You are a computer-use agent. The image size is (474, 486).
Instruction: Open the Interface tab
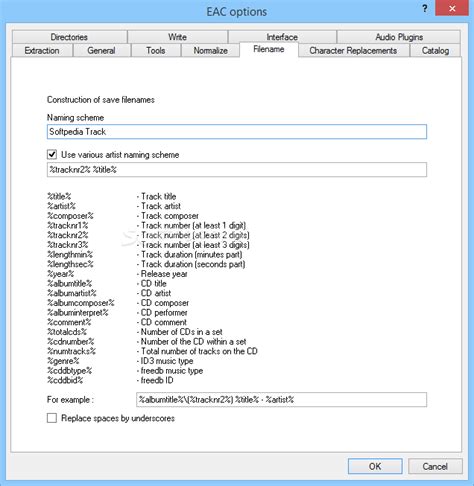(x=282, y=37)
